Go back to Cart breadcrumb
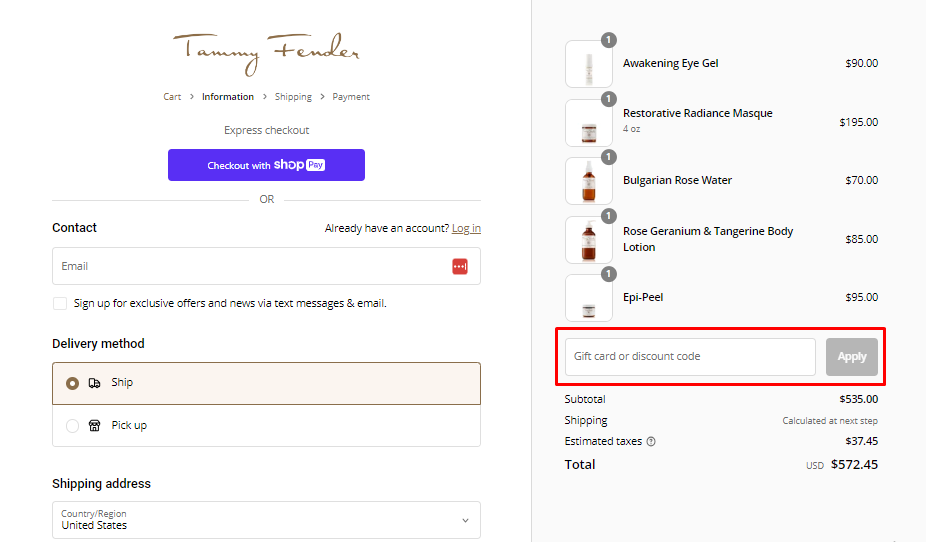 click(172, 97)
